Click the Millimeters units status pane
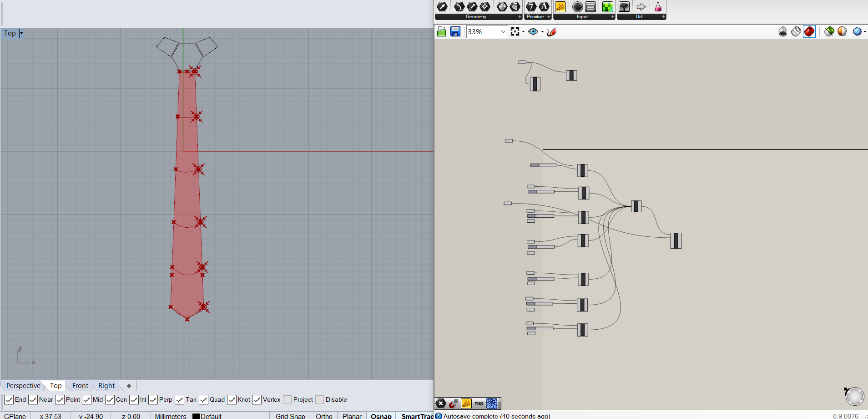The image size is (868, 419). click(171, 416)
